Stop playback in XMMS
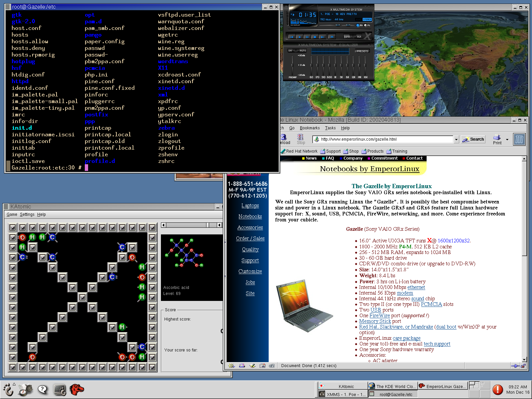This screenshot has width=532, height=399. [x=315, y=37]
